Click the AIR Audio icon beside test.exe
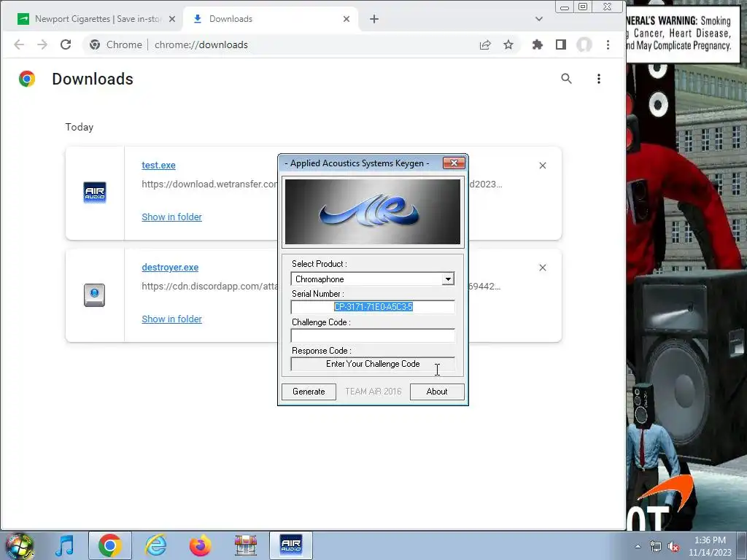This screenshot has height=560, width=747. point(94,192)
